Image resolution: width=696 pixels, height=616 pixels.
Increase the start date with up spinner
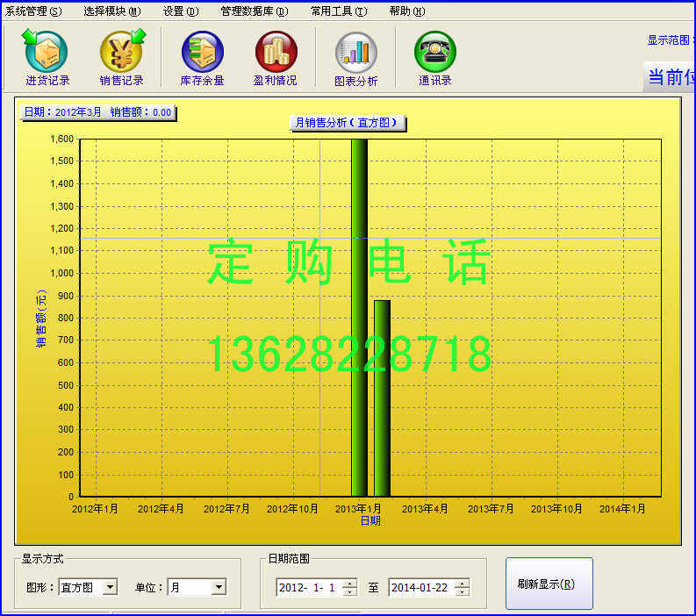350,584
